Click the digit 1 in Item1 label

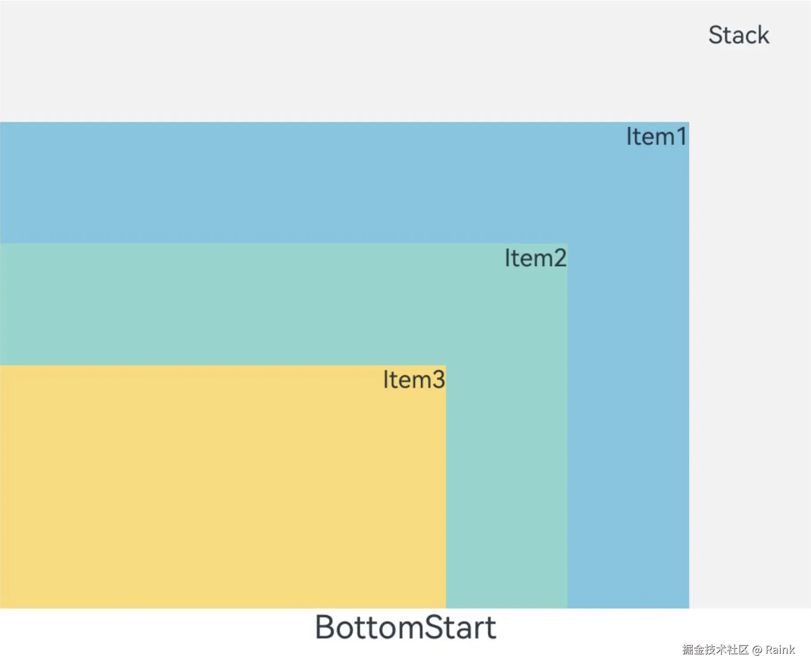coord(681,137)
